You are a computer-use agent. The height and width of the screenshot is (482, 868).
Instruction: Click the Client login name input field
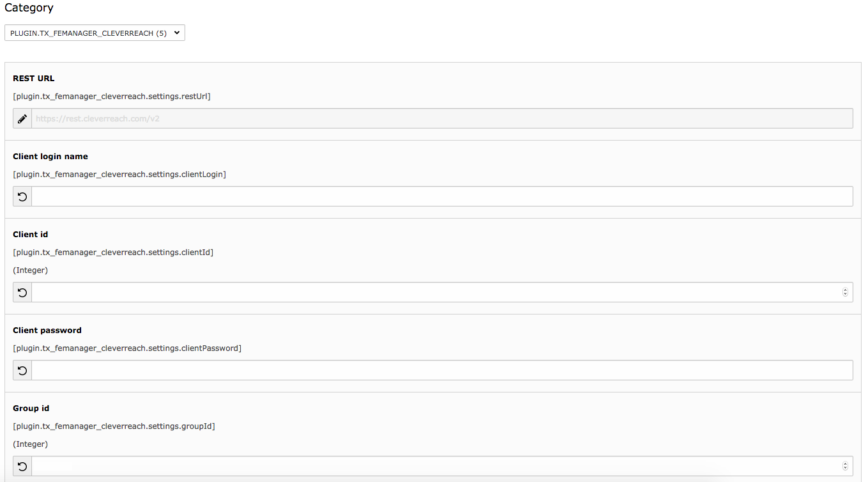tap(442, 196)
